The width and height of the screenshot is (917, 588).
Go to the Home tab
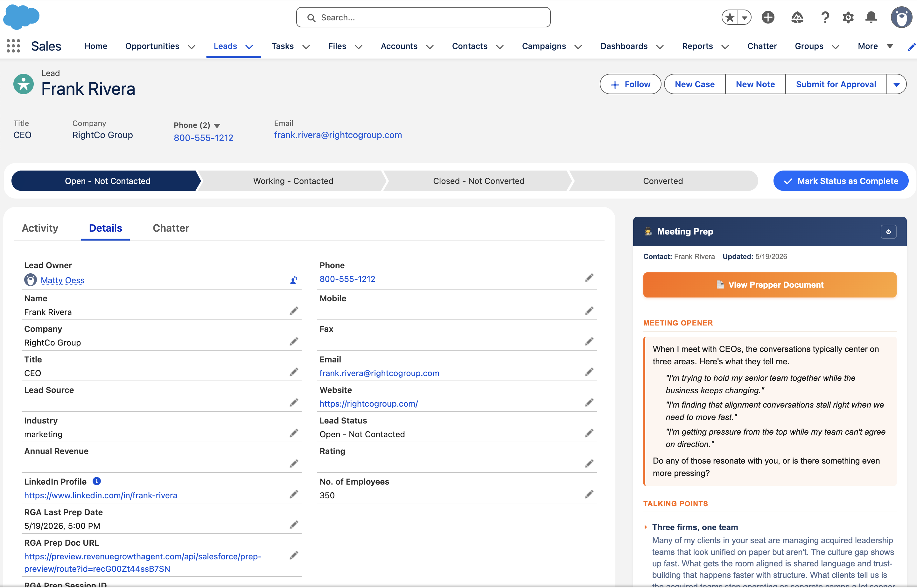pos(95,46)
